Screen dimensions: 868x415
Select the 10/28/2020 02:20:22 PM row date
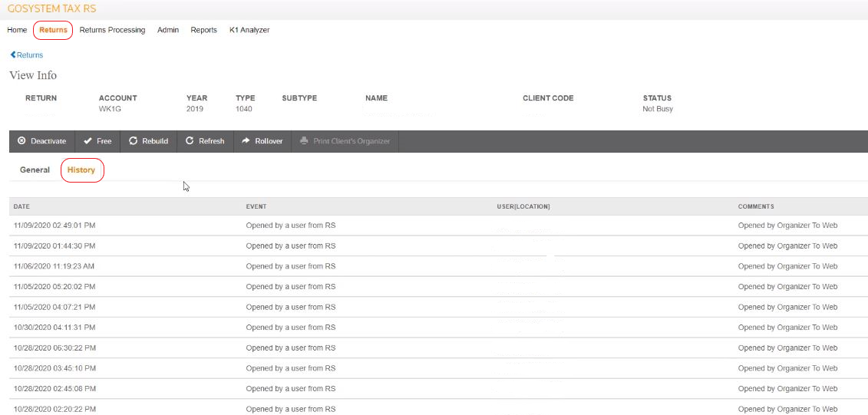(x=54, y=409)
